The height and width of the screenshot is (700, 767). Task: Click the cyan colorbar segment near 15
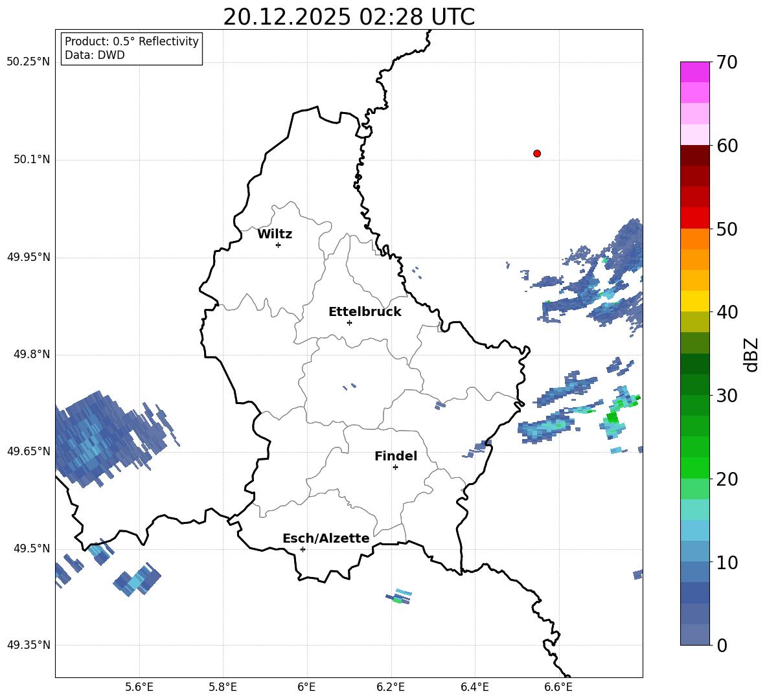[694, 530]
